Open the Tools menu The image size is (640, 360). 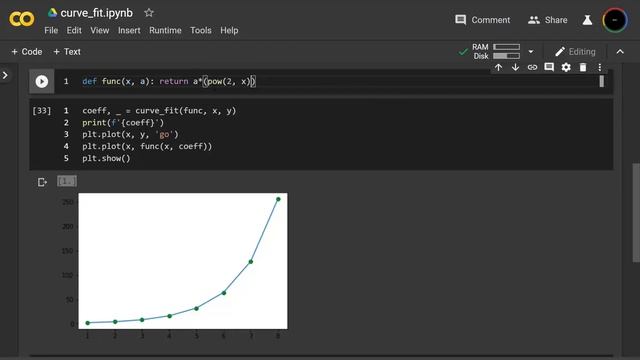tap(200, 30)
